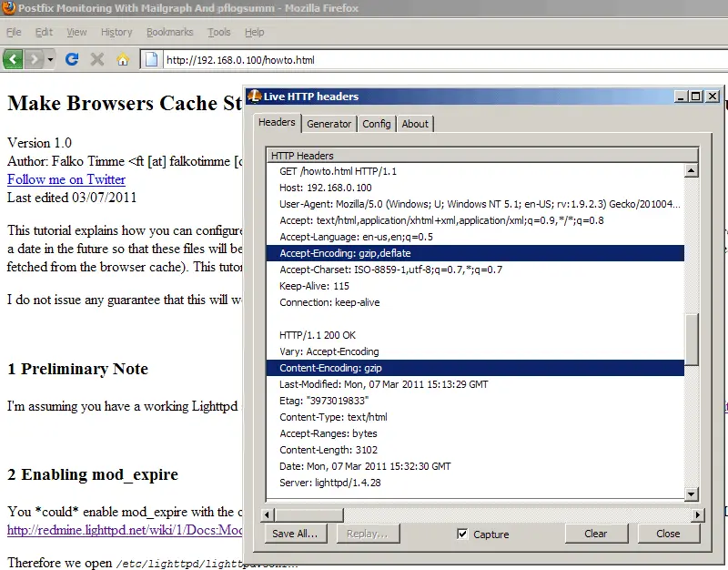This screenshot has height=570, width=728.
Task: Open the back/forward history dropdown arrow
Action: pyautogui.click(x=50, y=59)
